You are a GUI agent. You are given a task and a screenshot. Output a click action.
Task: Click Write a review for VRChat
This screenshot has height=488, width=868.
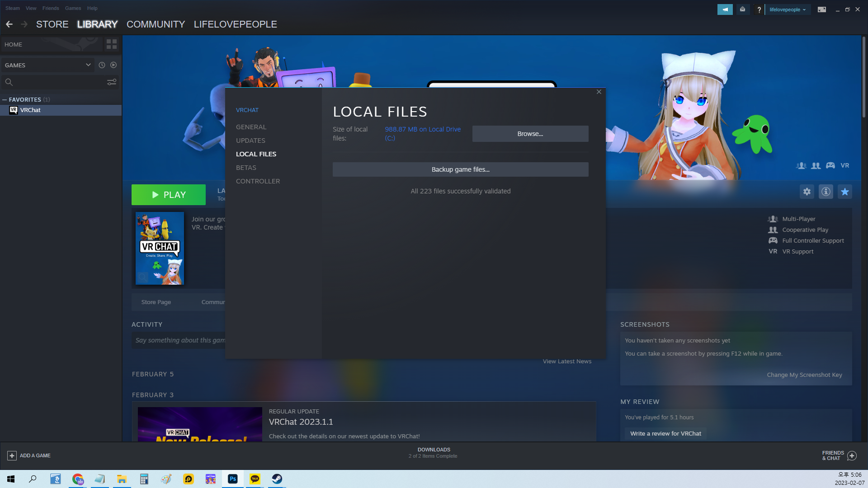click(x=666, y=434)
